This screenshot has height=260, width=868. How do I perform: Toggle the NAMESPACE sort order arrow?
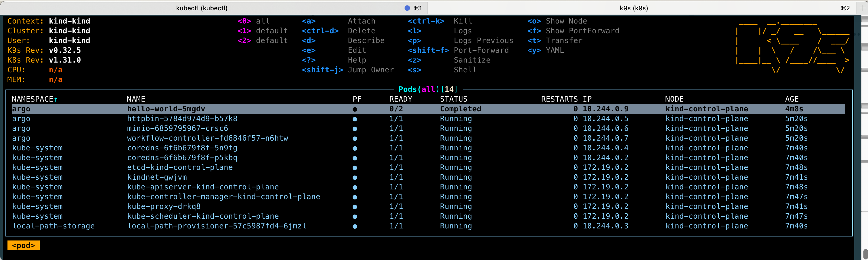[56, 98]
